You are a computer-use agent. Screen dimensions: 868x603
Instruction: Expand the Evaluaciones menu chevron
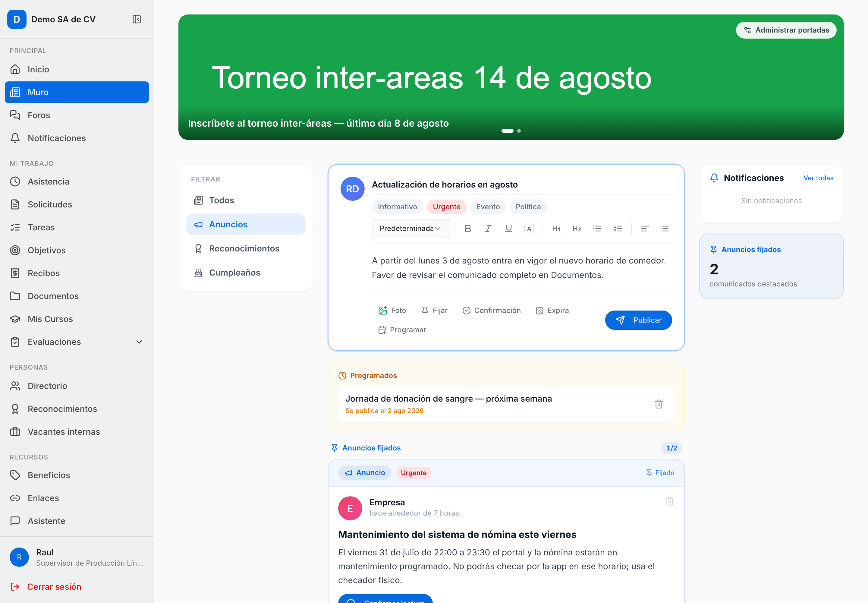pos(139,342)
